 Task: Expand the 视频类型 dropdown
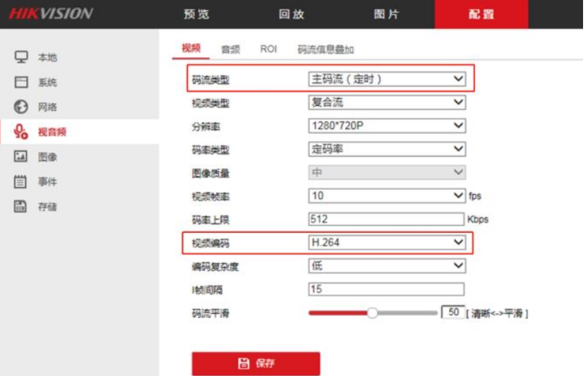tap(387, 102)
